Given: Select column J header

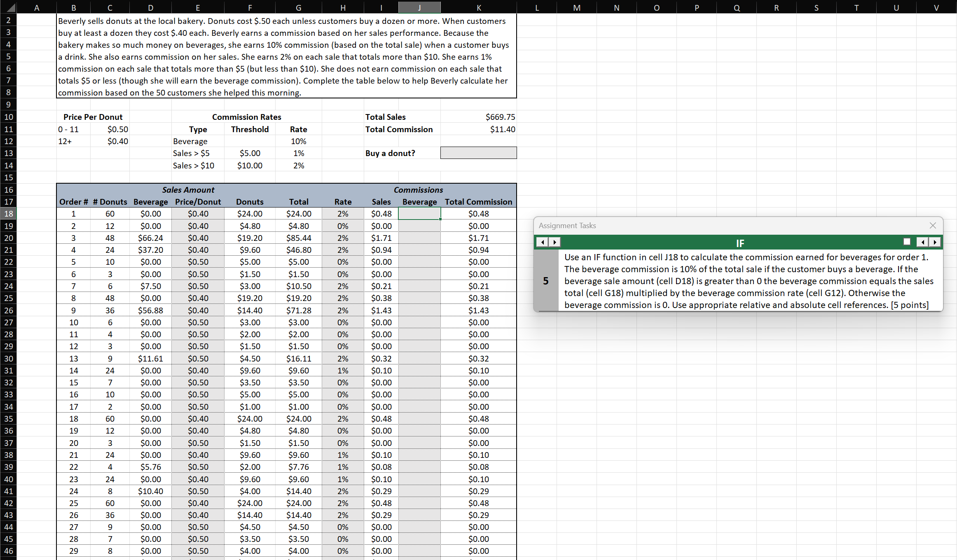Looking at the screenshot, I should (419, 7).
